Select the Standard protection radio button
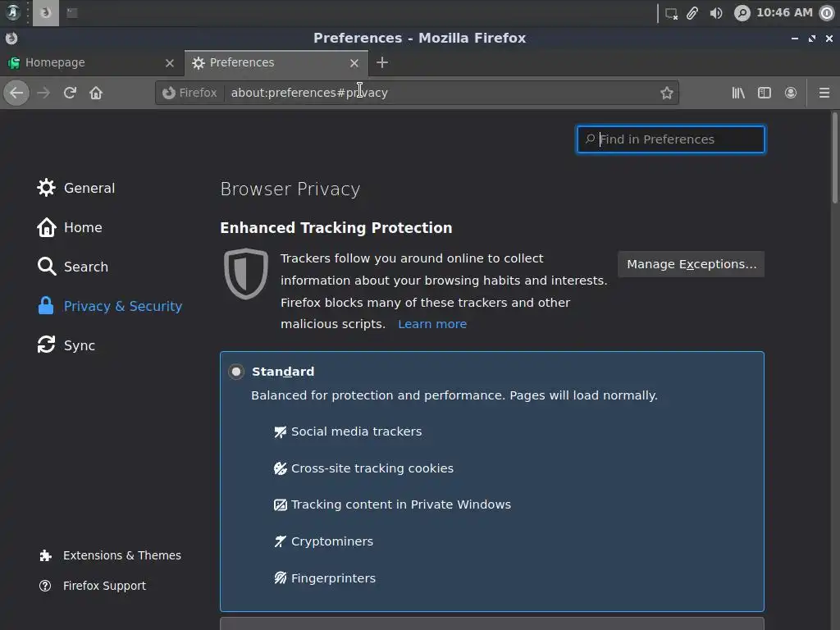Image resolution: width=840 pixels, height=630 pixels. 236,372
